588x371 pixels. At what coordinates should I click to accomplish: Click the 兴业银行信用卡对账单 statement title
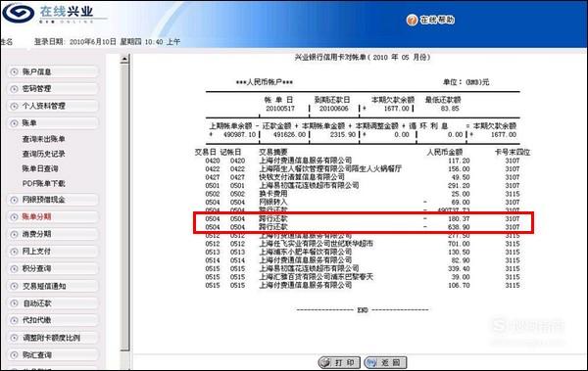coord(363,58)
